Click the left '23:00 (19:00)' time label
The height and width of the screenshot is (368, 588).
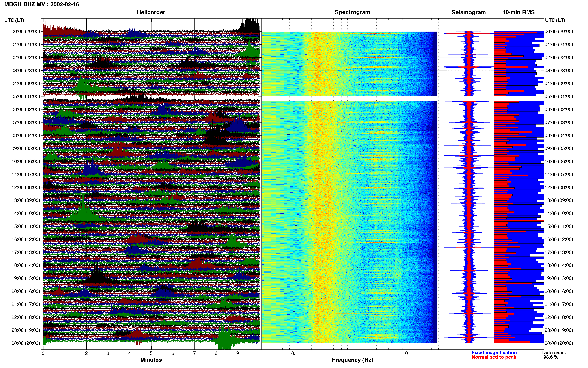26,330
